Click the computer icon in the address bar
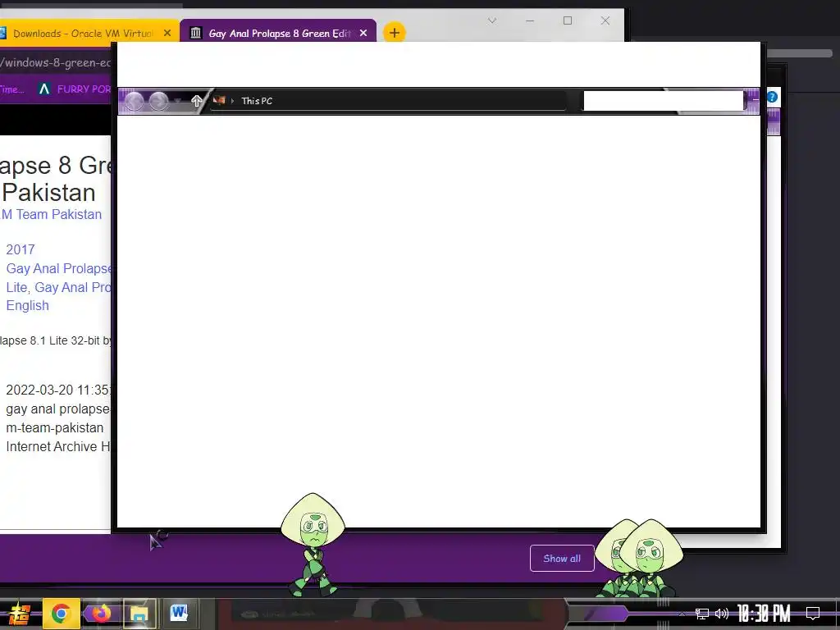 point(219,100)
